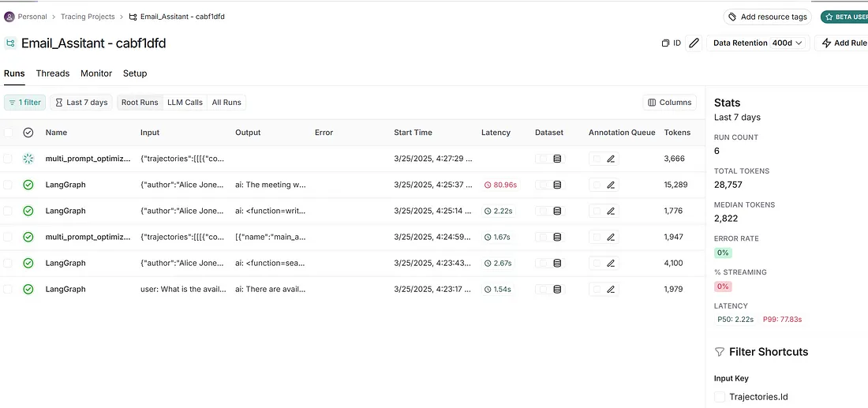Click annotation pencil for the 1,979 tokens row

pos(611,289)
